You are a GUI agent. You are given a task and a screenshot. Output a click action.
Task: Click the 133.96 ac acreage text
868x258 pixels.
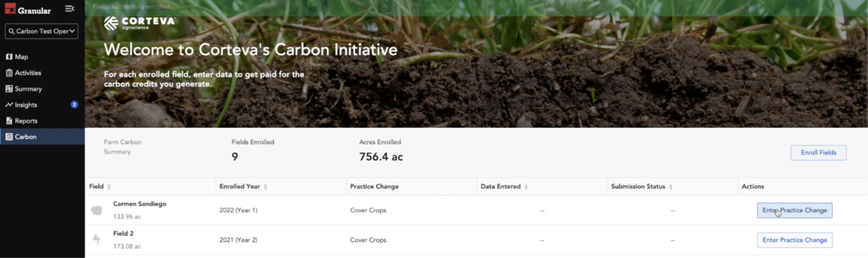click(127, 217)
